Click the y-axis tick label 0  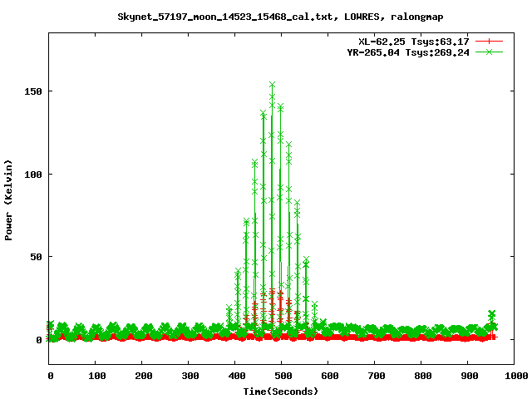(39, 340)
